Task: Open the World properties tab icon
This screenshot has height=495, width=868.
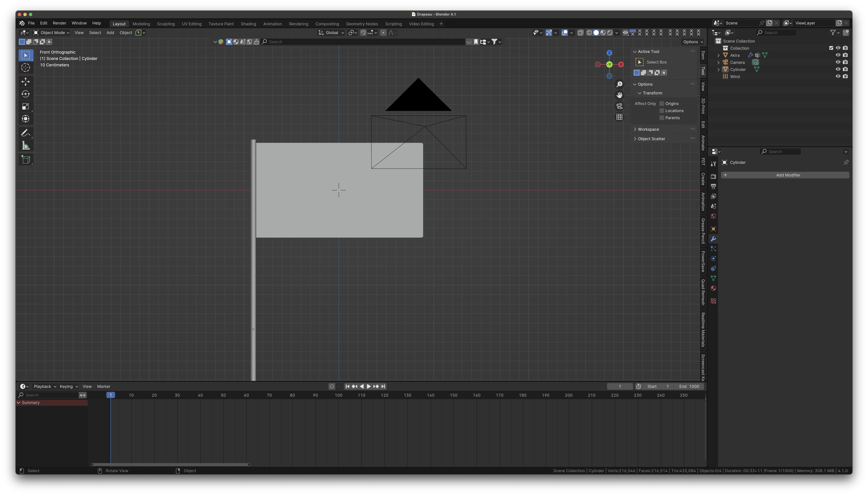Action: 713,216
